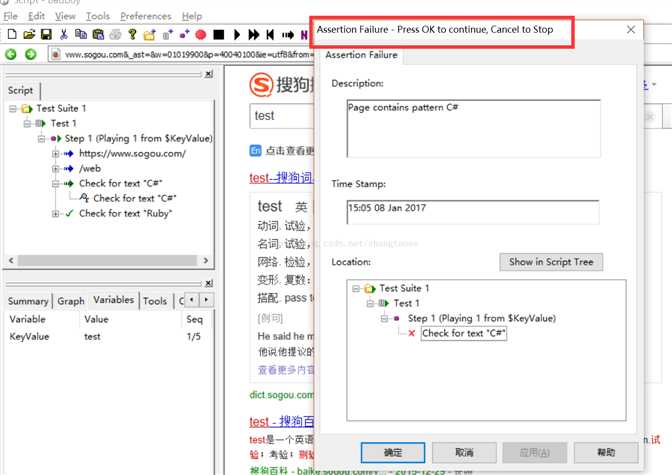Viewport: 672px width, 475px height.
Task: Select the KeyValue variable row
Action: (x=107, y=337)
